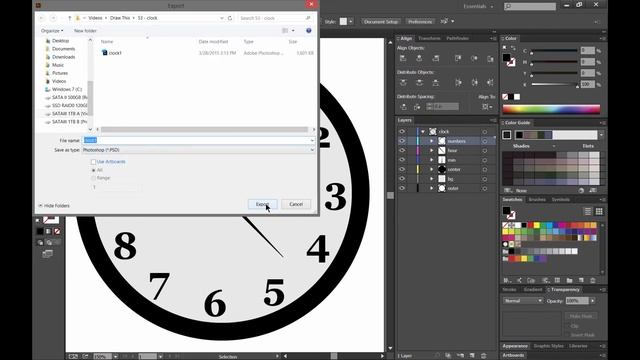640x360 pixels.
Task: Click the Horizontal Align Center icon
Action: (x=419, y=58)
